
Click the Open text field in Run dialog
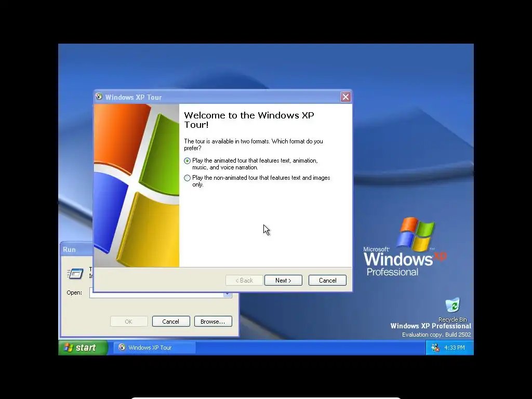tap(156, 295)
